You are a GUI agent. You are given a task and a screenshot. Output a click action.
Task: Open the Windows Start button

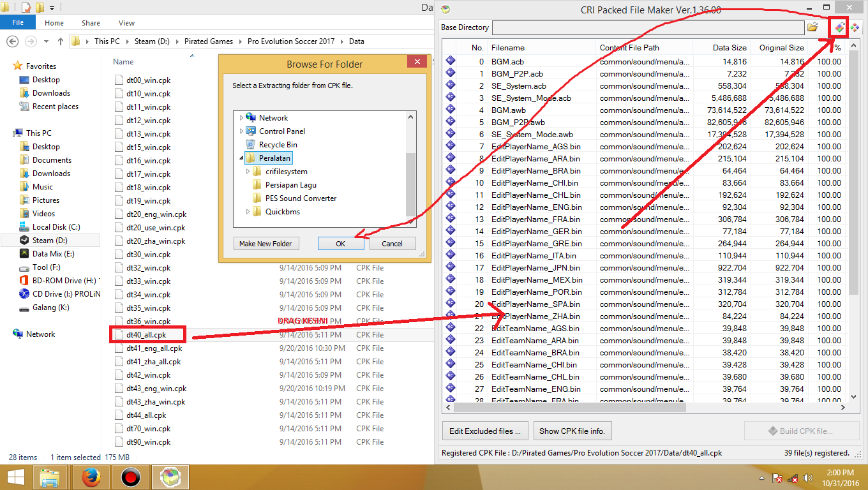[15, 477]
